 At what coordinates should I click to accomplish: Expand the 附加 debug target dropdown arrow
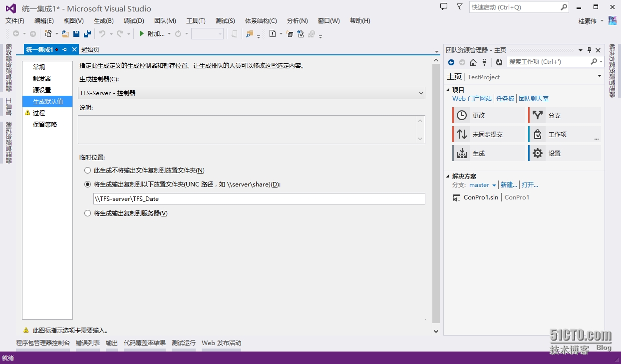(169, 34)
